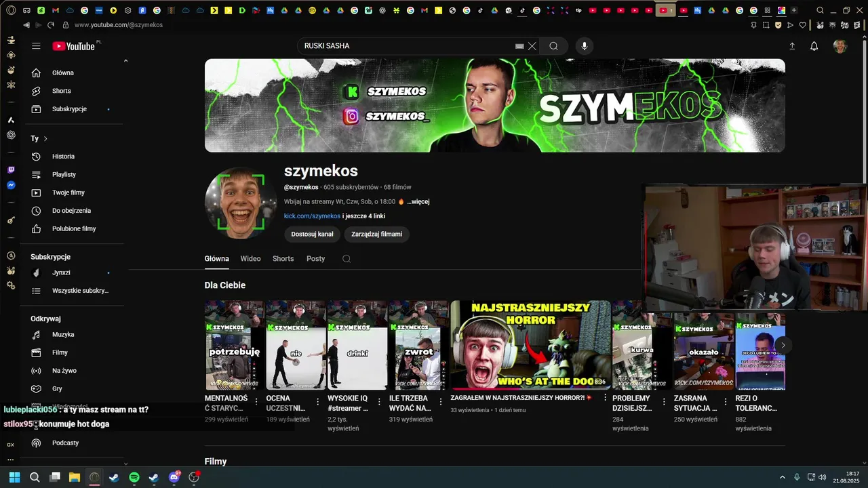The height and width of the screenshot is (488, 868).
Task: Open new browser tab plus button
Action: (x=794, y=10)
